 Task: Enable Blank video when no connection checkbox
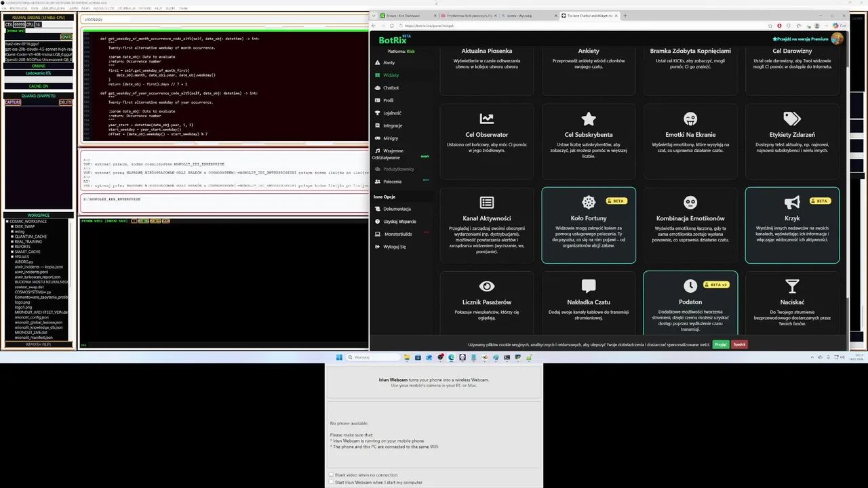pos(332,475)
